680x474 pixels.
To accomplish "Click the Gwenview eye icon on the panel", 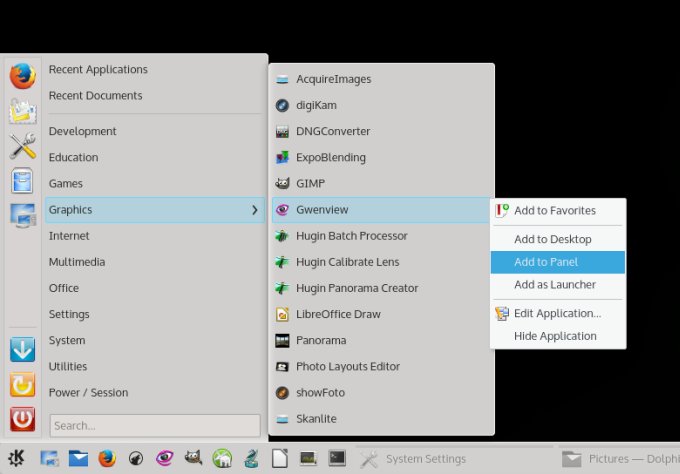I will tap(165, 458).
